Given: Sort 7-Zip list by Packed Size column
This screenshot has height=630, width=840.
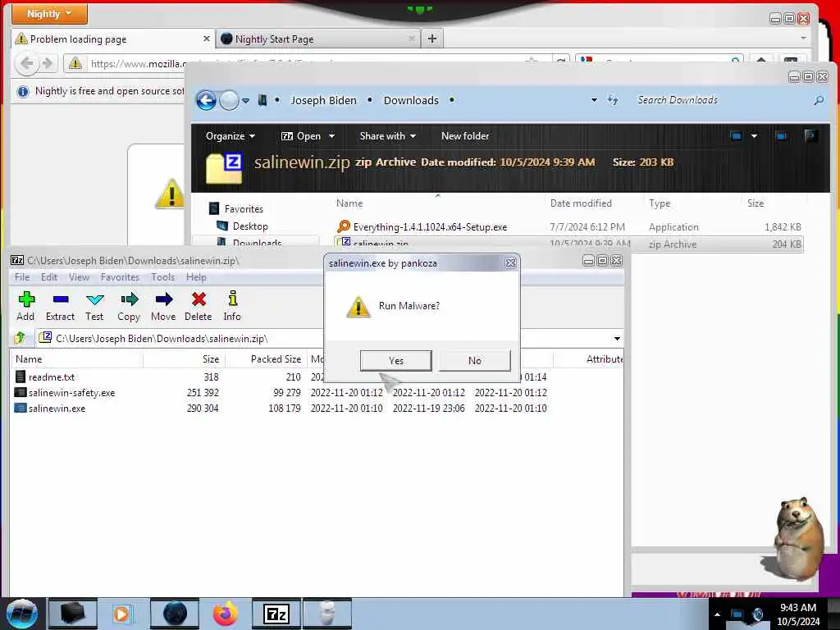Looking at the screenshot, I should (x=266, y=359).
